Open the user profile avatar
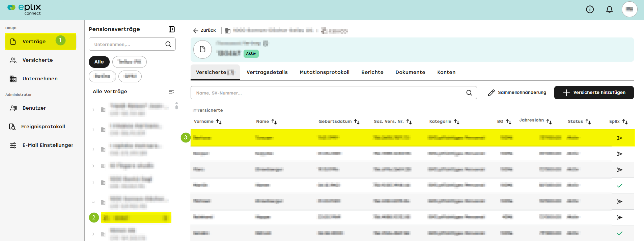 coord(629,9)
